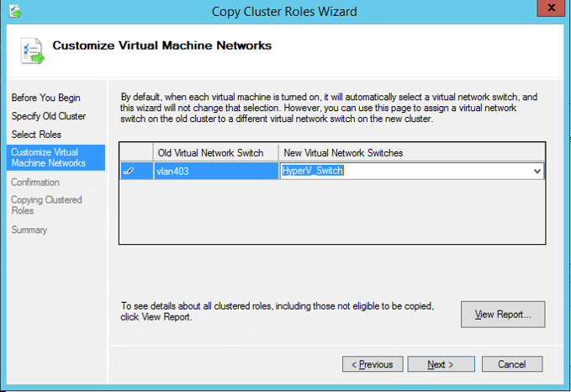
Task: Cancel the Copy Cluster Roles Wizard
Action: pos(512,364)
